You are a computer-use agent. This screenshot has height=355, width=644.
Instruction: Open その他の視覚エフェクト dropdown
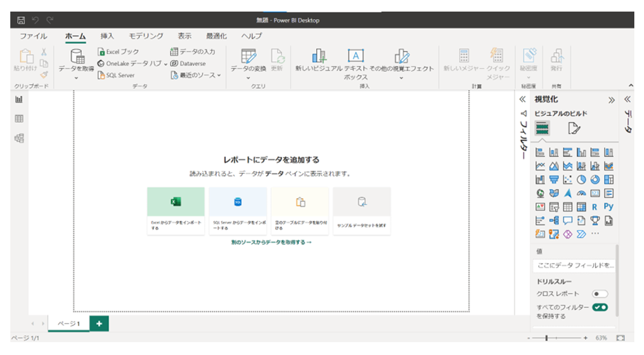click(401, 64)
